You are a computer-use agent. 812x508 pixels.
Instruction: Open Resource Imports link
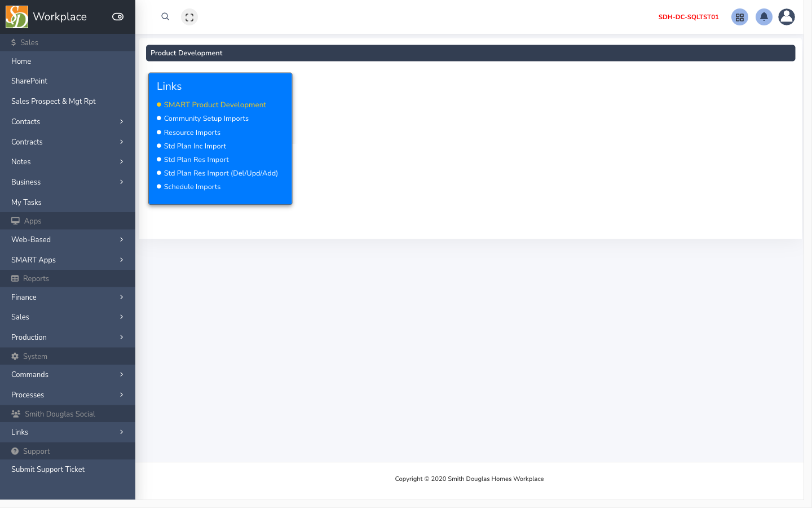tap(192, 132)
